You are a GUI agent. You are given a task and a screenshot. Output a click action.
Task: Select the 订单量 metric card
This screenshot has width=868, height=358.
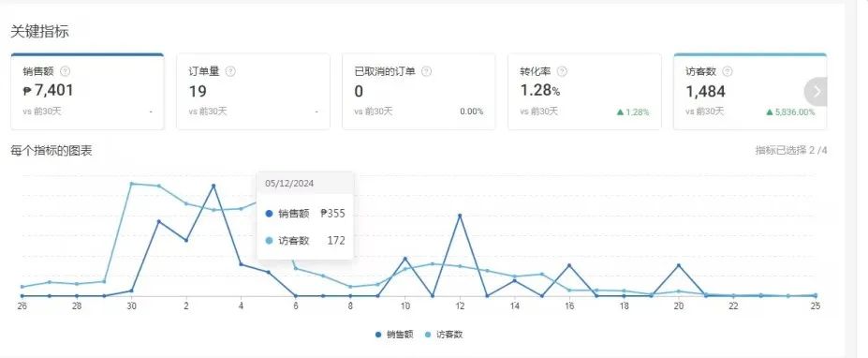point(253,92)
